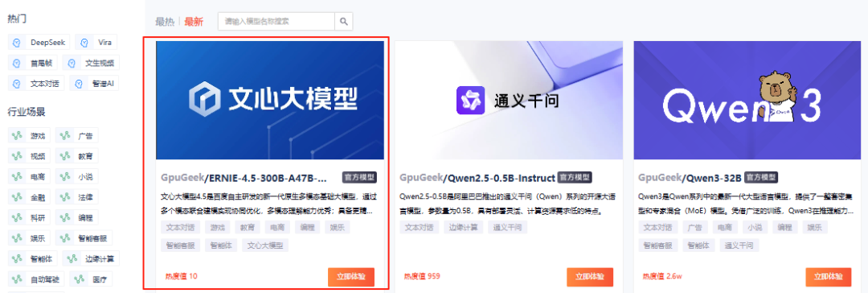Select 娱乐 industry in the sidebar

[30, 239]
